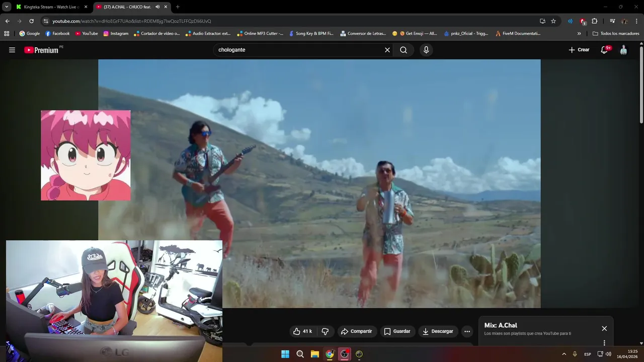
Task: Open Online MP3 Cutter bookmark
Action: pos(260,34)
